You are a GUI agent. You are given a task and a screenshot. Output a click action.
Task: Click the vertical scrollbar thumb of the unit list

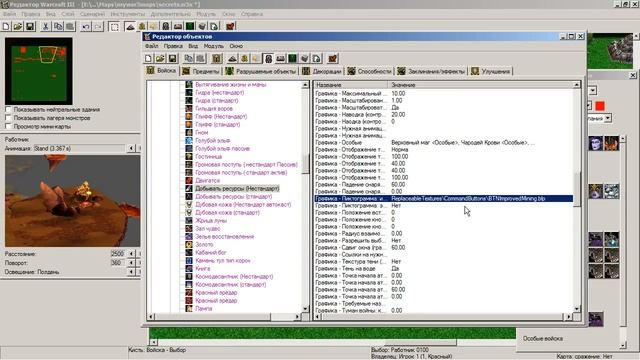pos(305,164)
